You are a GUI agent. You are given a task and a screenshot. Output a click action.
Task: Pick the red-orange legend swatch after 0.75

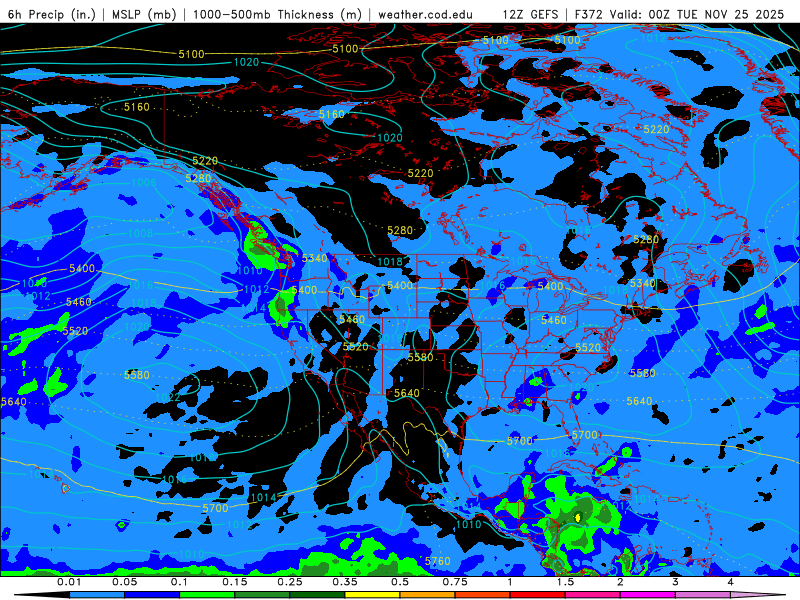click(x=483, y=595)
